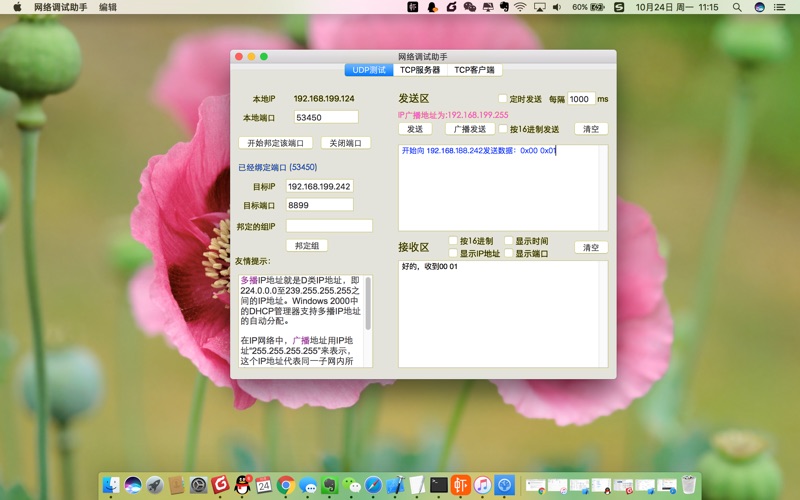Check the 显示时间 option
This screenshot has height=500, width=800.
point(508,241)
